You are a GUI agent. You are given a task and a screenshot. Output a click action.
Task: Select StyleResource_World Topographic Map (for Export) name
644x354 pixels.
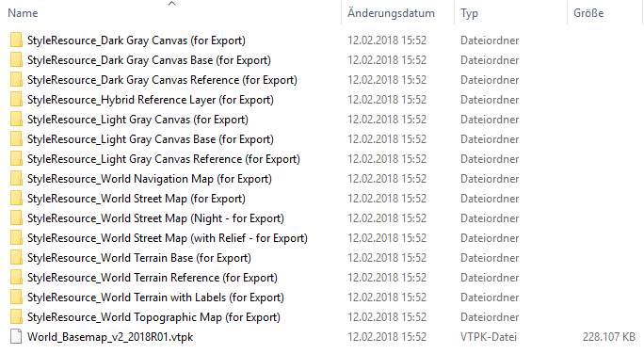(x=153, y=317)
